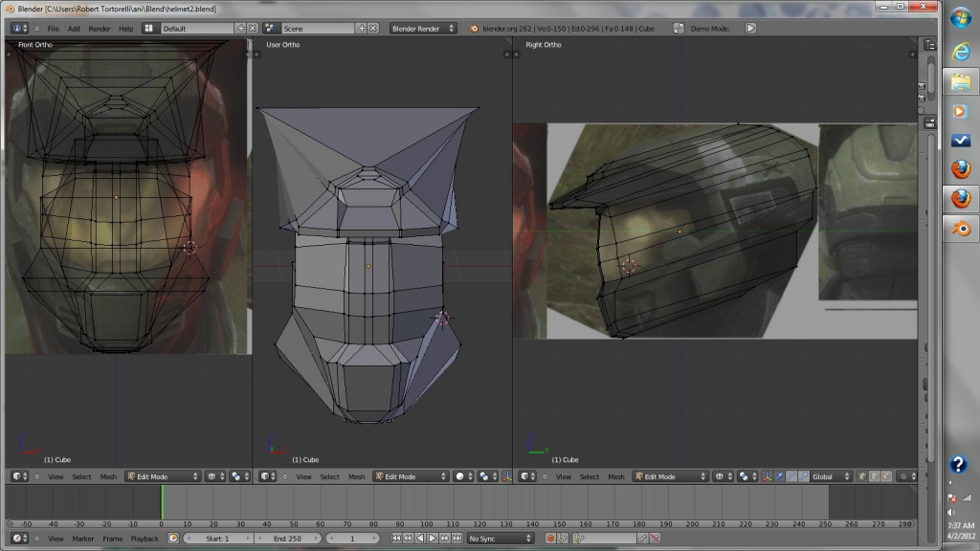The width and height of the screenshot is (980, 551).
Task: Play the animation forward
Action: (x=433, y=539)
